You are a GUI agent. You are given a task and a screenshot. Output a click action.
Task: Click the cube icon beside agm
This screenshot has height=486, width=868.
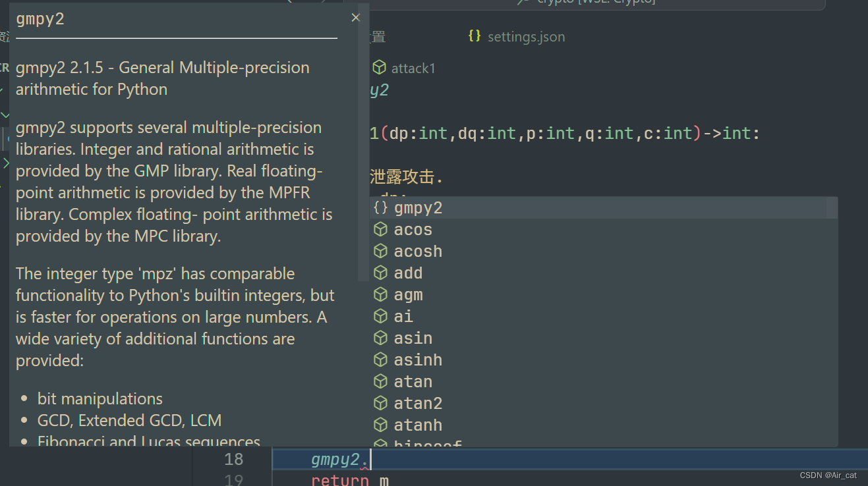pyautogui.click(x=380, y=295)
